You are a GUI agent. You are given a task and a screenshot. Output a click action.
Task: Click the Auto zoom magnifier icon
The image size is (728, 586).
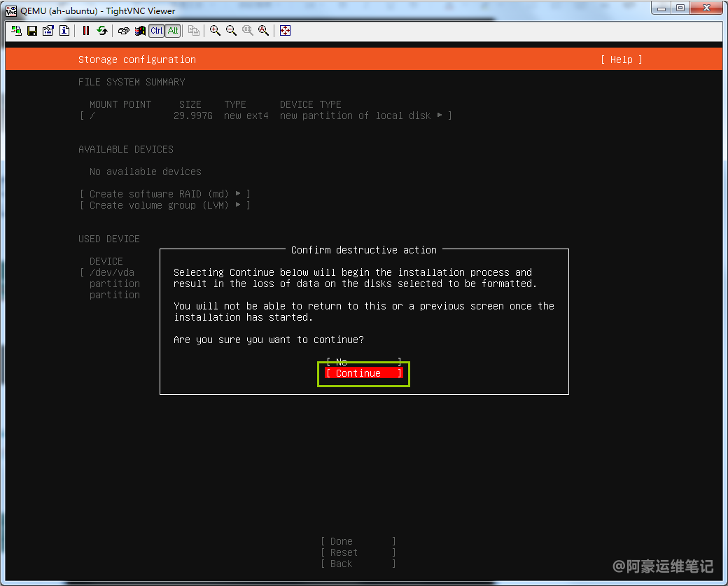click(x=263, y=31)
